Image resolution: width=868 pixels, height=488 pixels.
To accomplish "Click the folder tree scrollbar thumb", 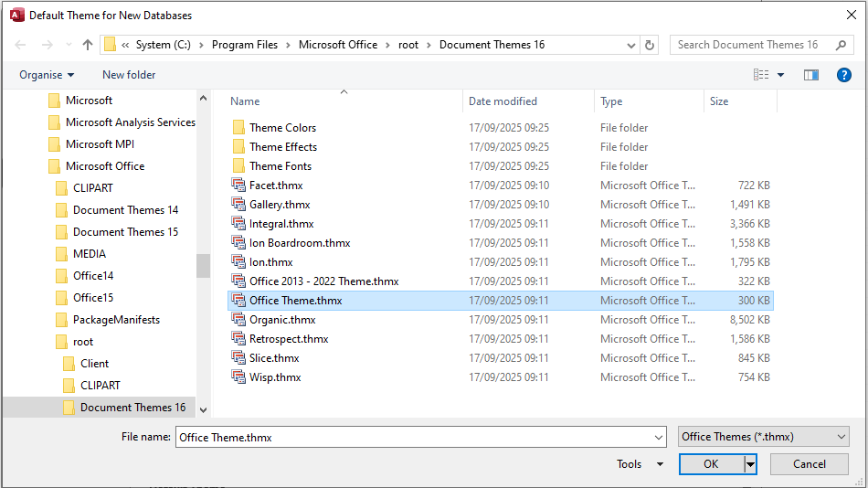I will pyautogui.click(x=203, y=266).
